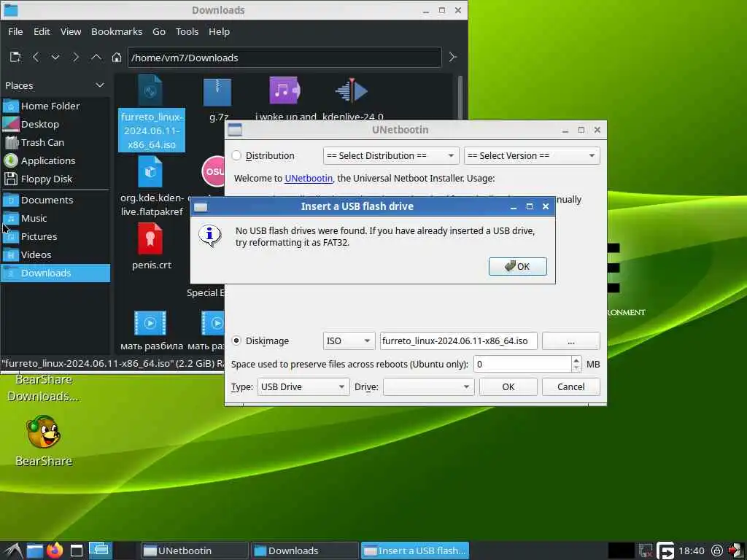Select the g.7z archive file icon
747x560 pixels.
coord(217,91)
